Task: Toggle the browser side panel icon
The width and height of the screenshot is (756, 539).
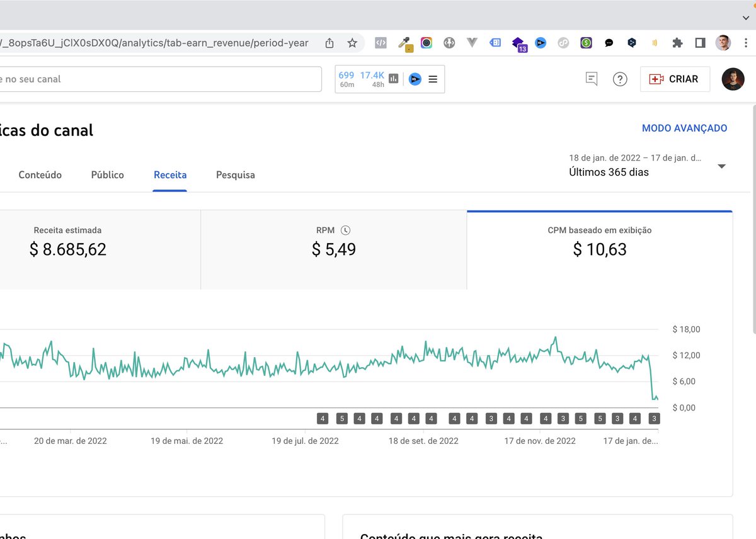Action: pyautogui.click(x=700, y=43)
